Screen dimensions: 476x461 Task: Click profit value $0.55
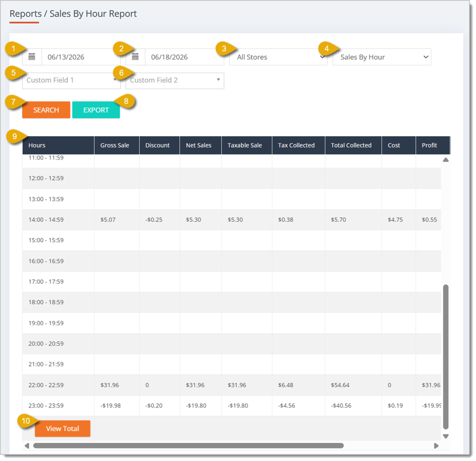click(x=429, y=219)
